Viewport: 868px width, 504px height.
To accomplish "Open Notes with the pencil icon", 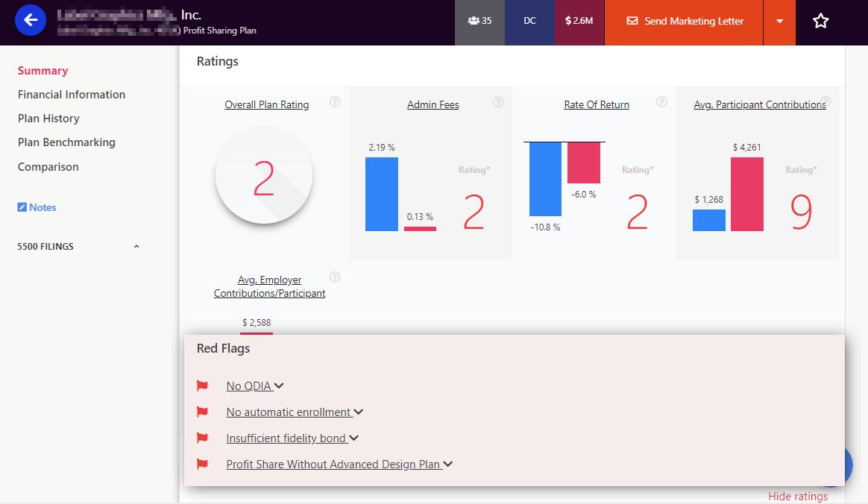I will 37,207.
